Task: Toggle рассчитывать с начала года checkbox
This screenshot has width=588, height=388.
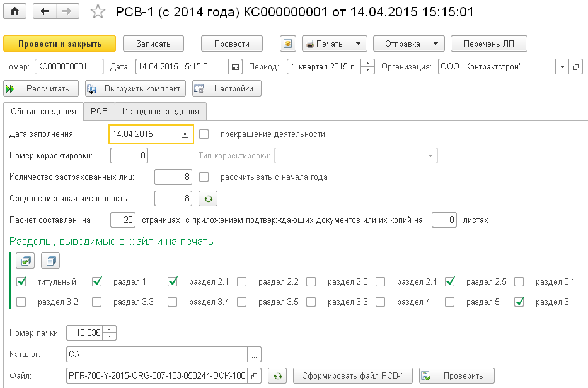Action: click(204, 177)
